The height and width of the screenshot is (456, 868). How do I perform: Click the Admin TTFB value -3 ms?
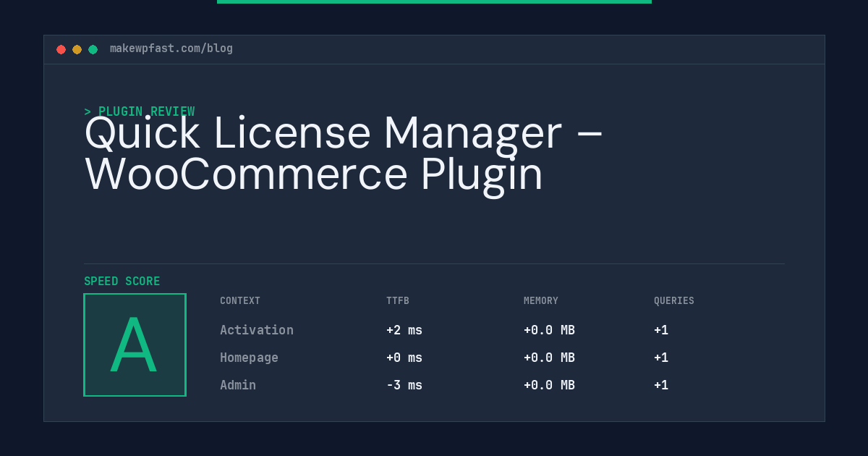[x=404, y=385]
